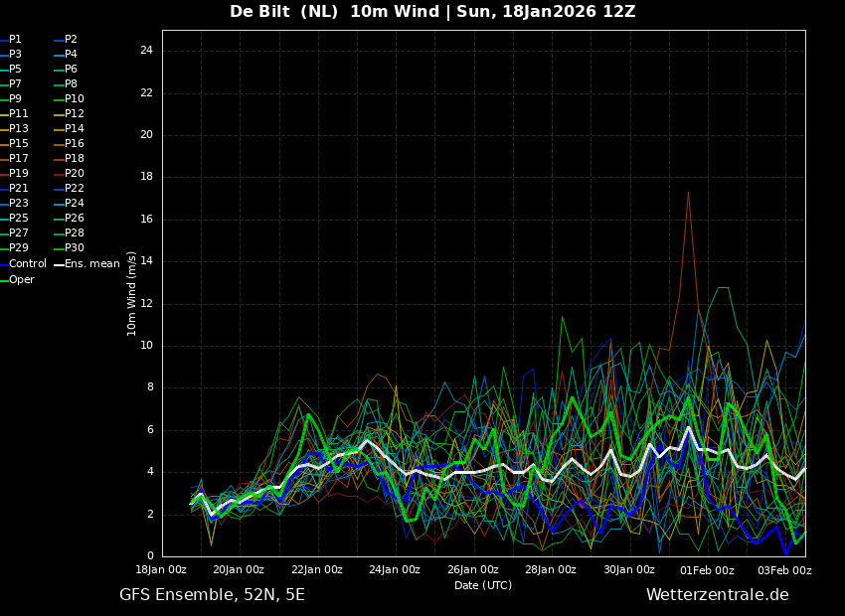The height and width of the screenshot is (616, 845).
Task: Click the white Ens. mean line swatch
Action: [x=58, y=264]
